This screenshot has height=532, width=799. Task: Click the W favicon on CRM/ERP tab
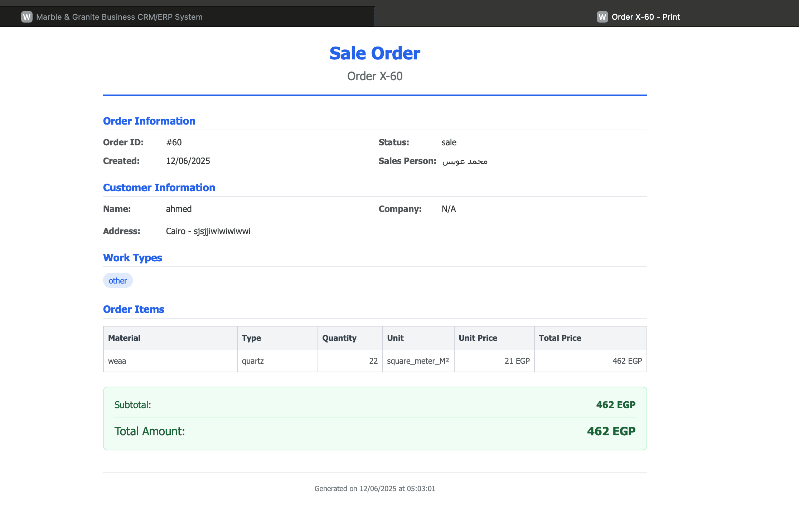point(27,17)
